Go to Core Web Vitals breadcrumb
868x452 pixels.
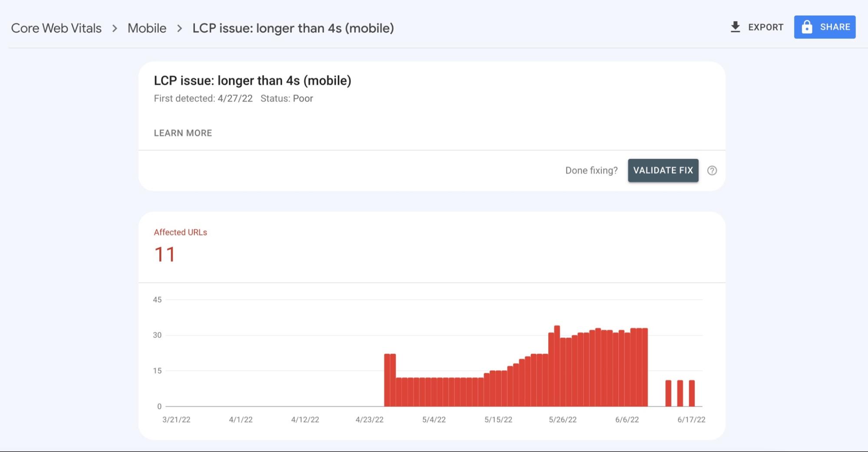[x=56, y=28]
